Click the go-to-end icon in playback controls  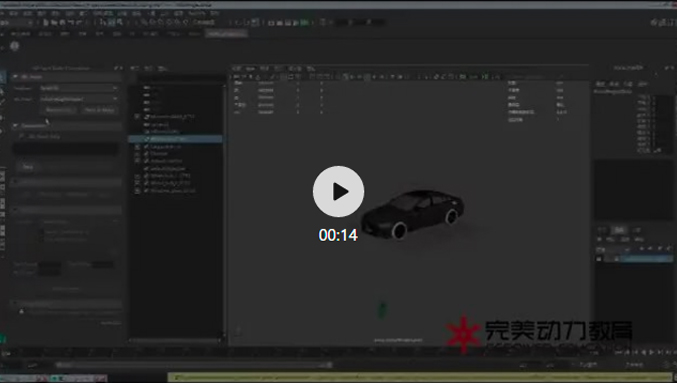[x=667, y=353]
